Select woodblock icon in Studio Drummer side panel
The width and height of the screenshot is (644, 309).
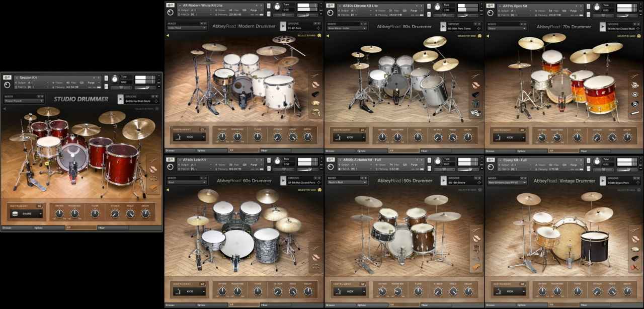[153, 188]
